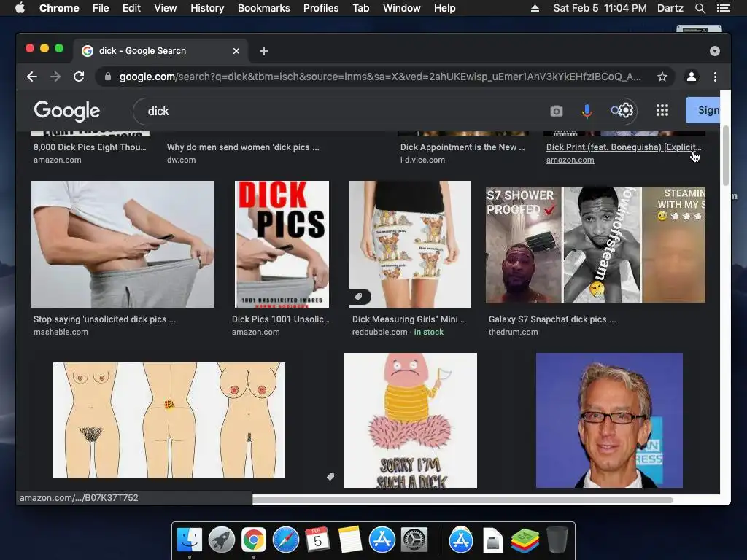Open the Profiles menu
Image resolution: width=747 pixels, height=560 pixels.
click(x=321, y=8)
